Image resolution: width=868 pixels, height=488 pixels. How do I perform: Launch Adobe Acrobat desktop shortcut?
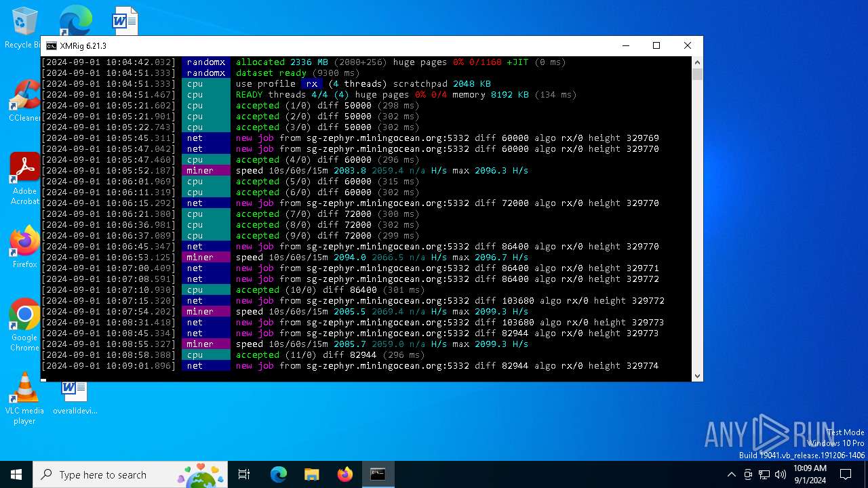click(24, 178)
